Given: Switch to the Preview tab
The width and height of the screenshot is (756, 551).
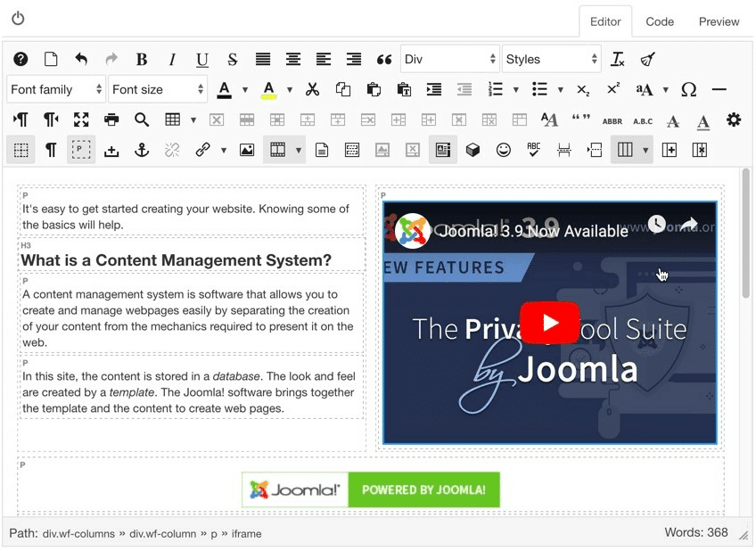Looking at the screenshot, I should coord(719,21).
